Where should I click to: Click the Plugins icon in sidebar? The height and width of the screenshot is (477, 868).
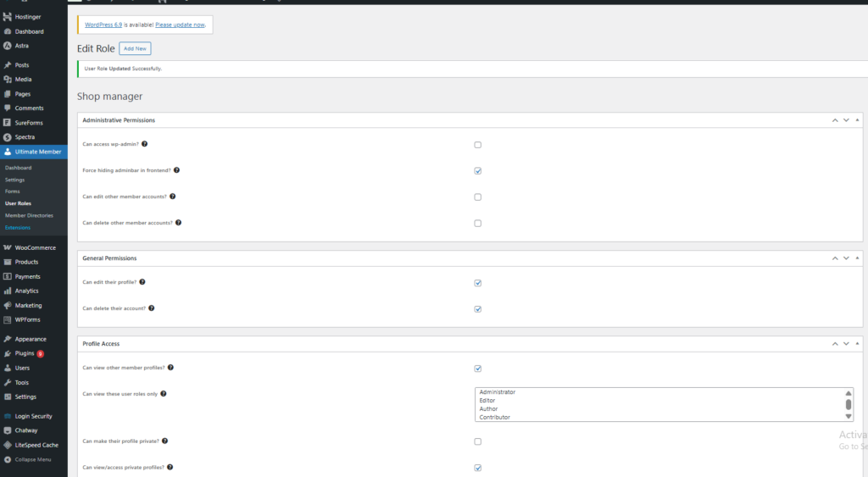[8, 353]
